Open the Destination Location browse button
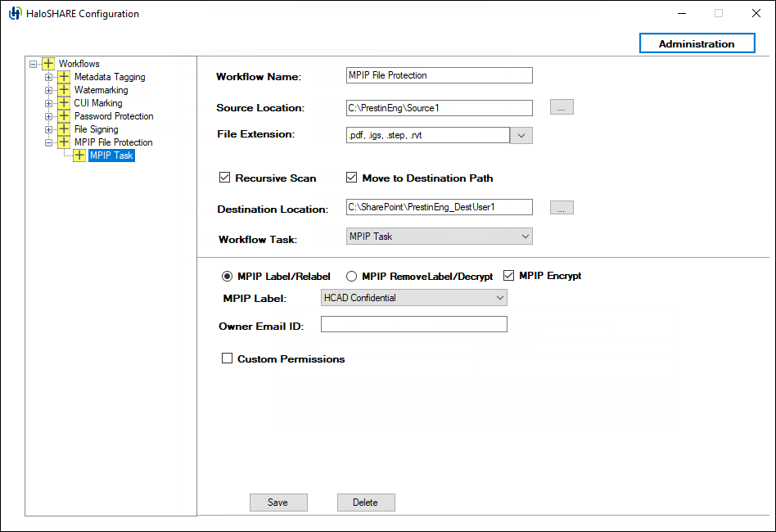 point(562,207)
